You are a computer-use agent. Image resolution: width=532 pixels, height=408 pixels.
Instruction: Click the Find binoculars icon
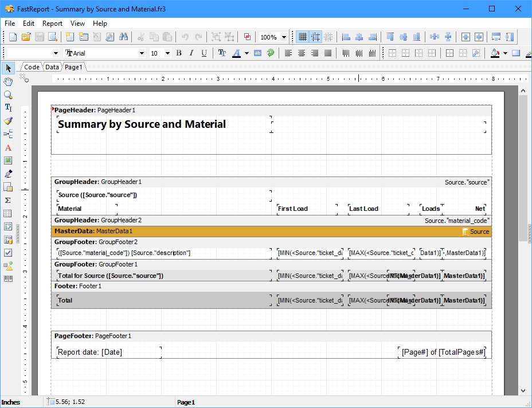(x=123, y=37)
